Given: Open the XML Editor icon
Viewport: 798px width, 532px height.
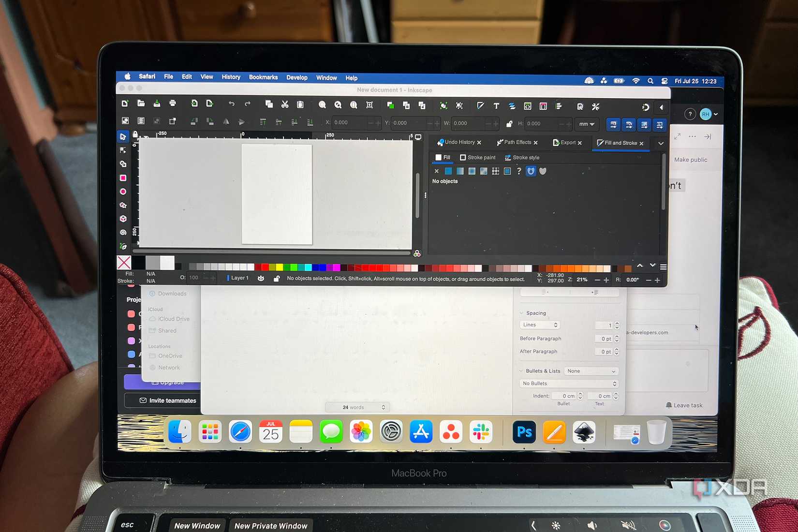Looking at the screenshot, I should [528, 106].
